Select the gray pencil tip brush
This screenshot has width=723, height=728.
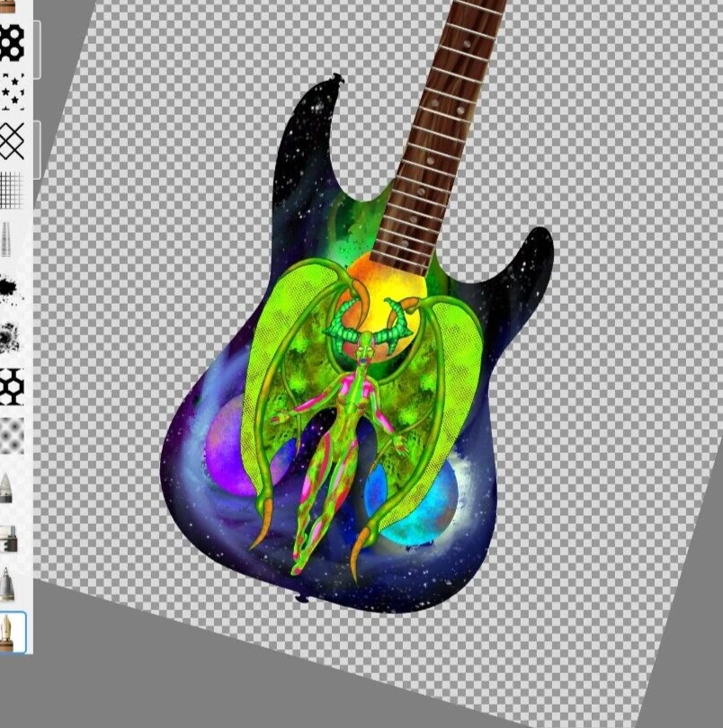tap(7, 488)
